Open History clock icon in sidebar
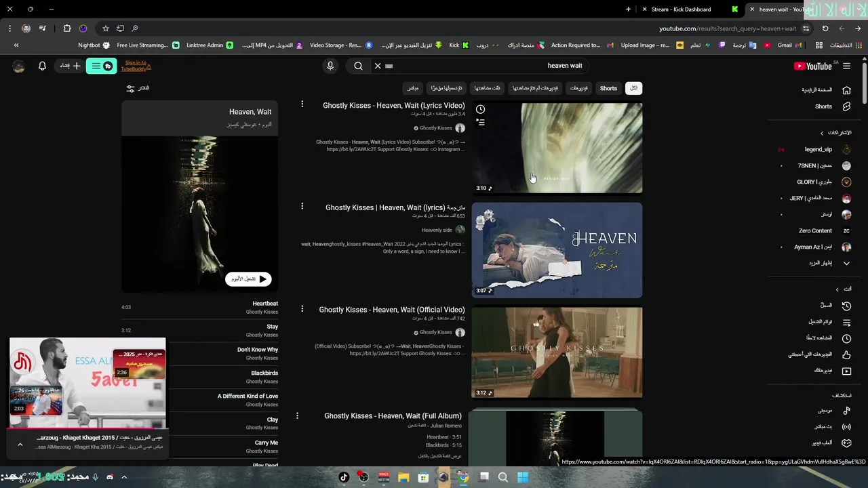Image resolution: width=868 pixels, height=488 pixels. tap(846, 306)
